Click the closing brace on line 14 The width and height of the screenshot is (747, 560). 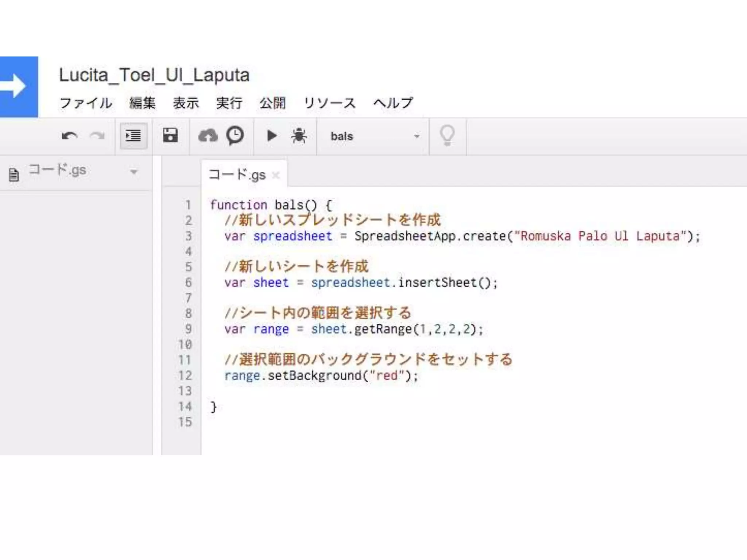click(x=213, y=407)
